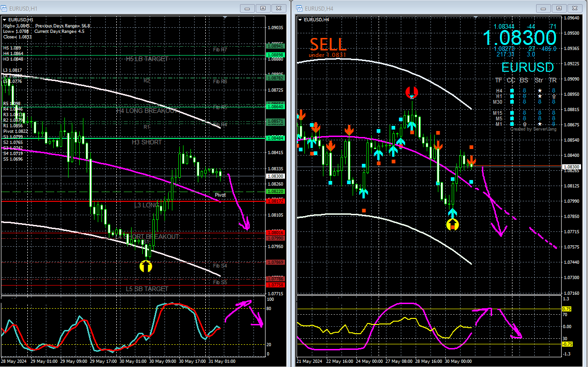588x367 pixels.
Task: Close the EURUSD,H1 chart window
Action: (x=278, y=8)
